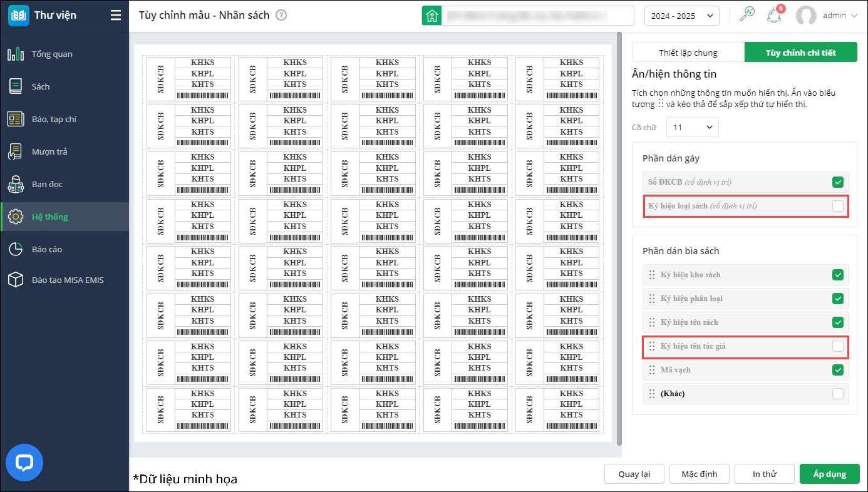This screenshot has width=868, height=492.
Task: Click the Quay lại button
Action: click(x=634, y=474)
